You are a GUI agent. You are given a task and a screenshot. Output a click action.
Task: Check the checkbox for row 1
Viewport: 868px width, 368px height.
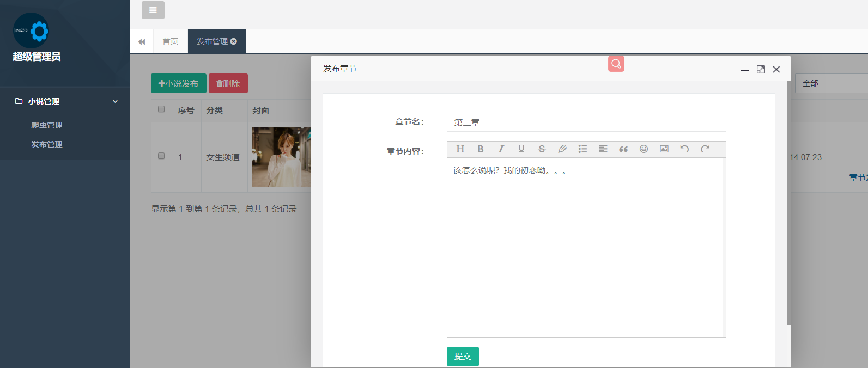[161, 156]
